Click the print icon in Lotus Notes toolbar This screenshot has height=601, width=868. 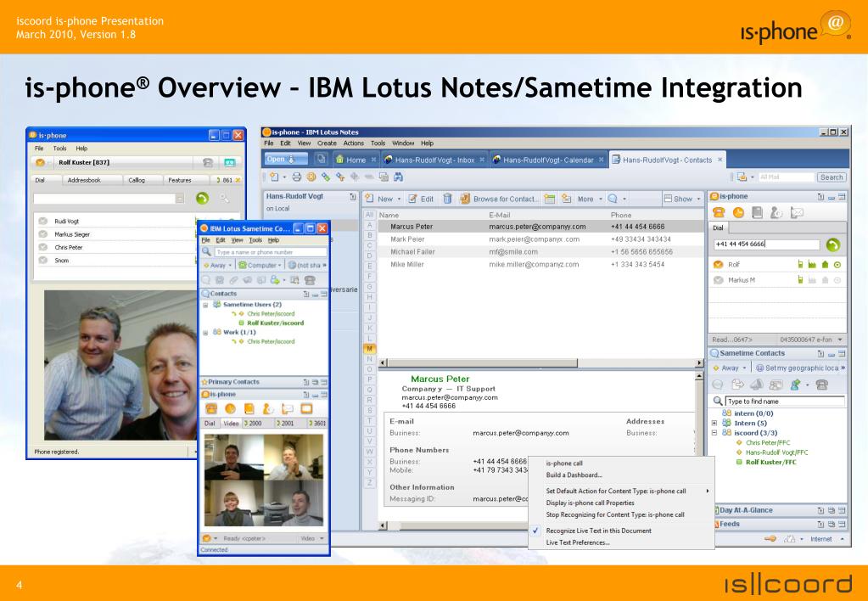295,177
